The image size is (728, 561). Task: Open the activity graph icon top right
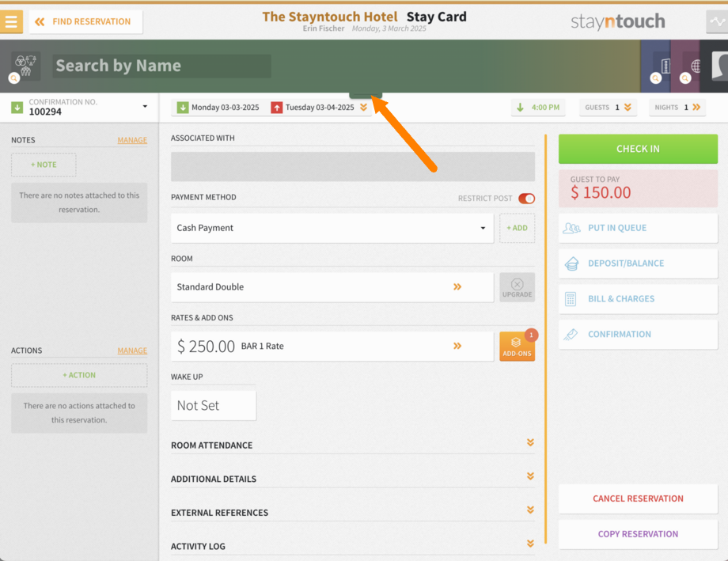718,22
